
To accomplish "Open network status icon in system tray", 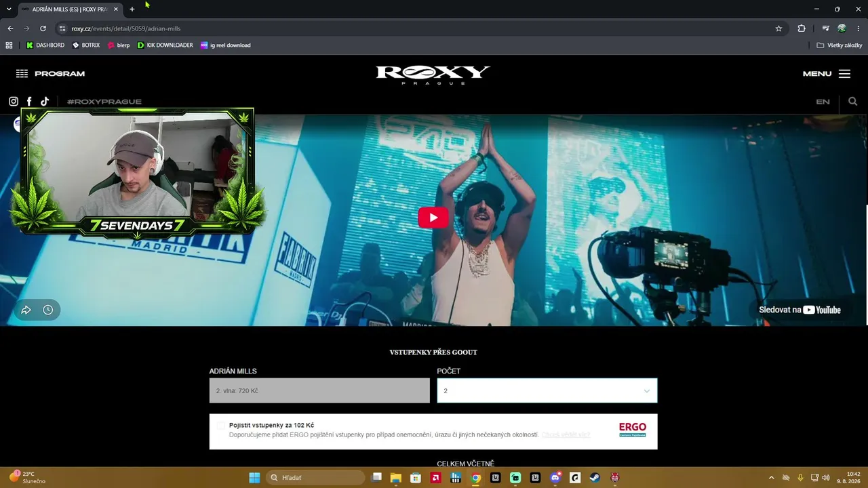I will pyautogui.click(x=814, y=478).
